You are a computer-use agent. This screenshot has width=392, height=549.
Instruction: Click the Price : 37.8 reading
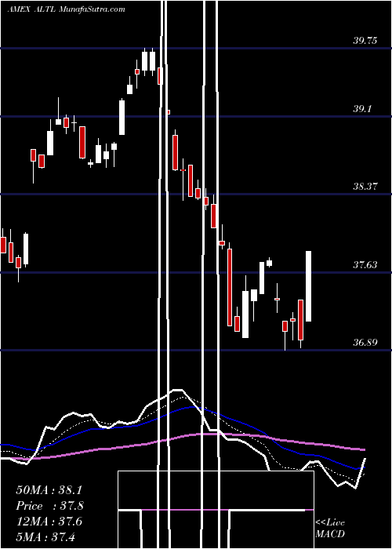click(49, 506)
